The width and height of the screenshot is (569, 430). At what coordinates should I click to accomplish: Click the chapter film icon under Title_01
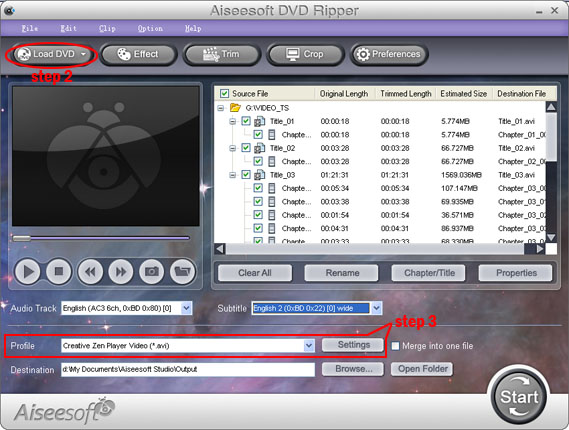pos(271,135)
